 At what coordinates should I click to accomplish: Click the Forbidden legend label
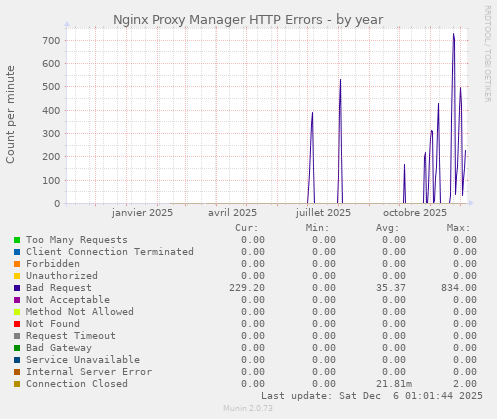tap(53, 264)
